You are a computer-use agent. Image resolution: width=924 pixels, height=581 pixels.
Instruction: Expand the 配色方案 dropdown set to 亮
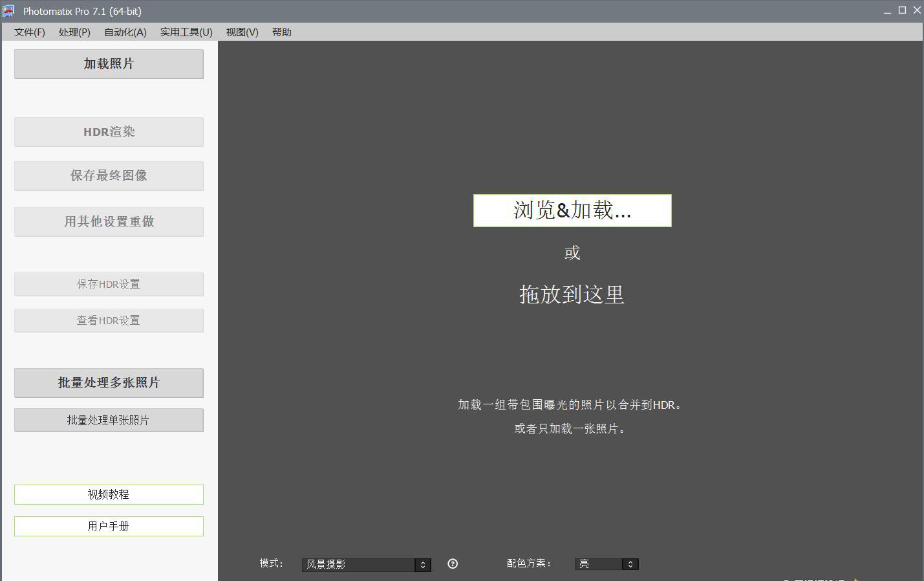tap(606, 564)
